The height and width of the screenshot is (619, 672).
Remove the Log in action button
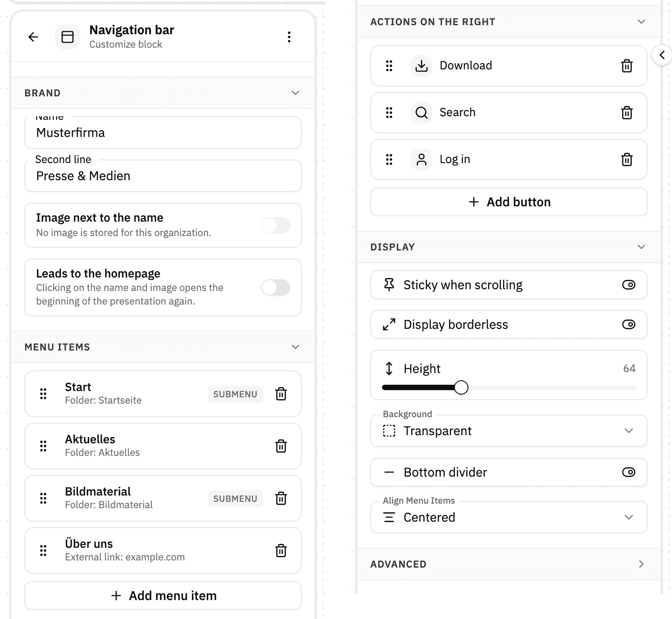[627, 159]
